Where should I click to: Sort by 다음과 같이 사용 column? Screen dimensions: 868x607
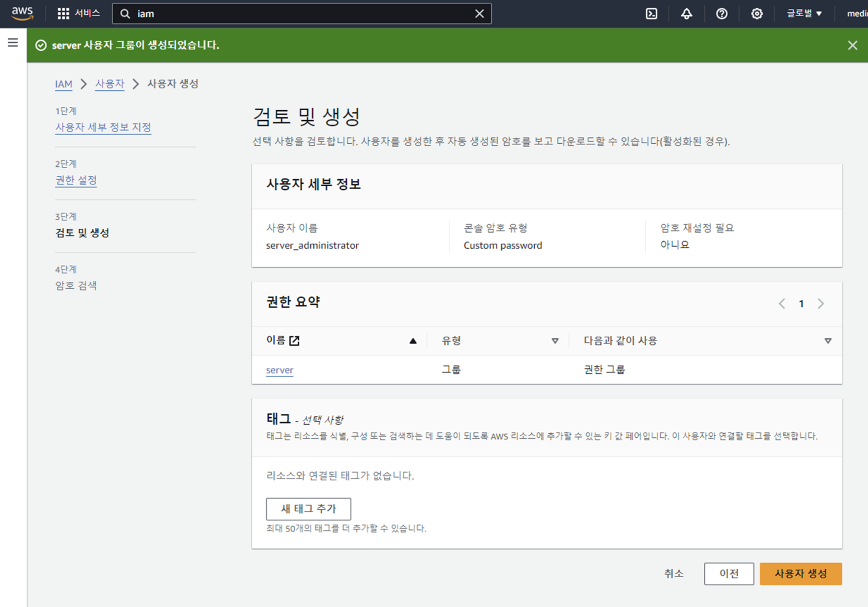pos(828,341)
